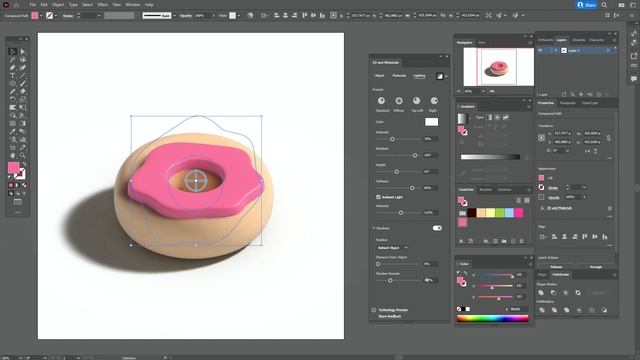Select the Zoom tool in toolbar
Viewport: 640px width, 360px height.
pyautogui.click(x=23, y=156)
